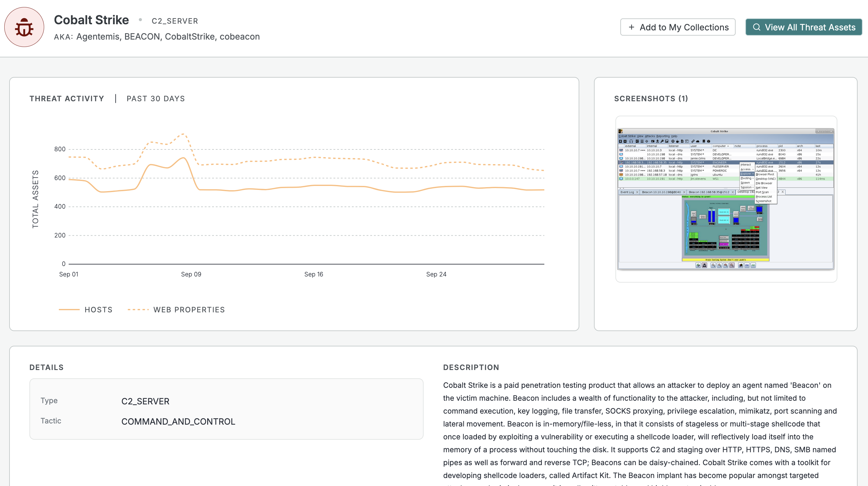Select the Sep 09 date marker on chart
Screen dimensions: 868x486
191,274
